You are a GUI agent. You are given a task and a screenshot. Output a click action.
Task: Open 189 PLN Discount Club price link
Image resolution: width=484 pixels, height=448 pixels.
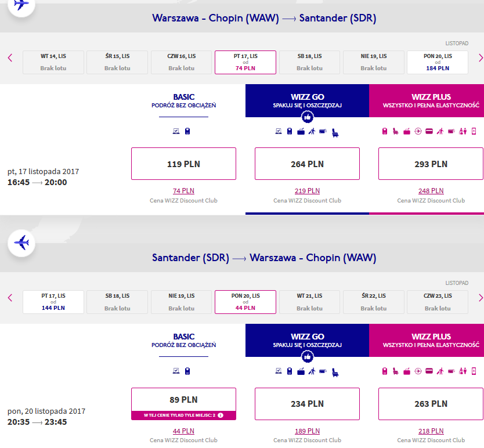(307, 431)
